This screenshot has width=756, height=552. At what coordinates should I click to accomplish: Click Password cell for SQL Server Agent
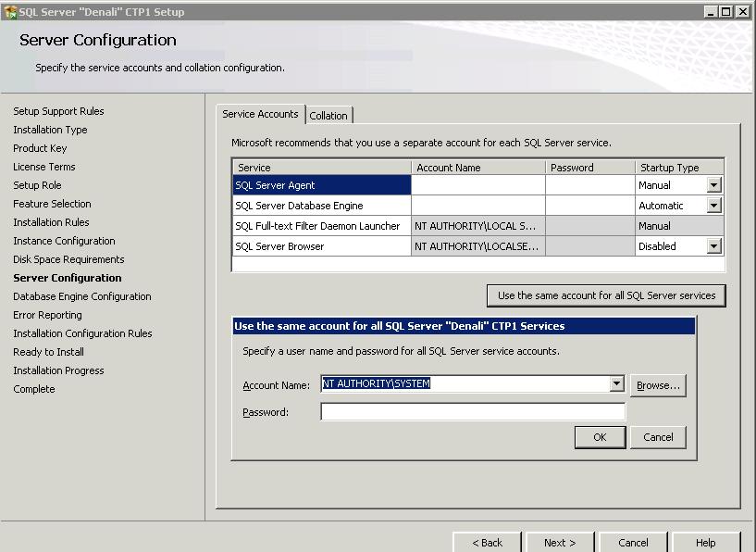(x=589, y=185)
